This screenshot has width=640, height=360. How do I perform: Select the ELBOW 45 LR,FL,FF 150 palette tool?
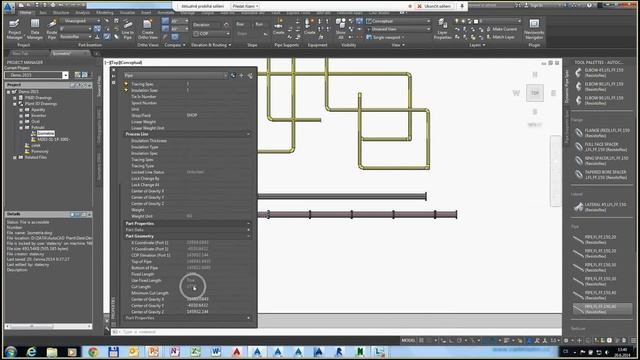coord(600,73)
